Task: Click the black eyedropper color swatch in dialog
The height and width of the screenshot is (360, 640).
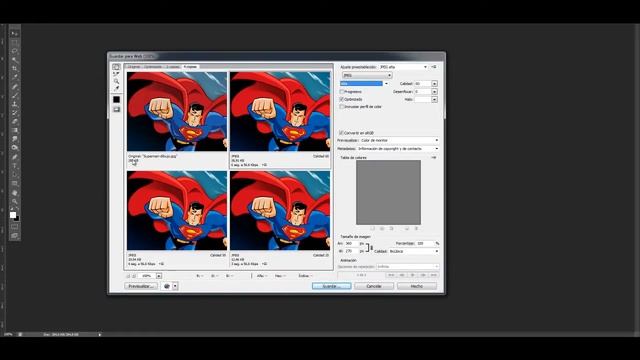Action: [x=116, y=99]
